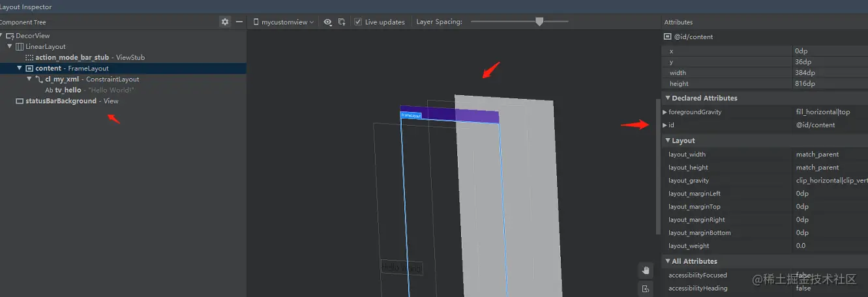Expand the foregroundGravity attribute
868x297 pixels.
point(665,112)
